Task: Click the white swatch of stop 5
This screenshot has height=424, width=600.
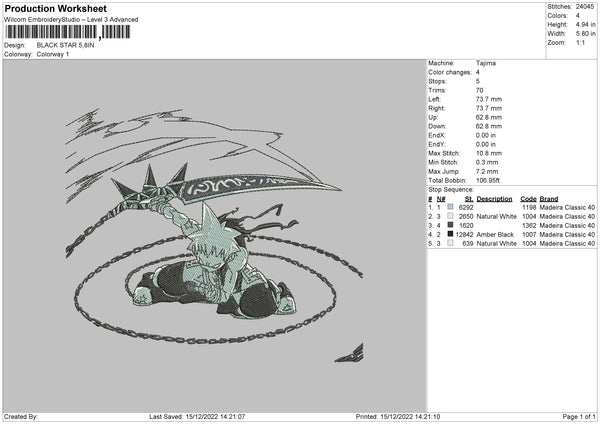Action: click(450, 243)
